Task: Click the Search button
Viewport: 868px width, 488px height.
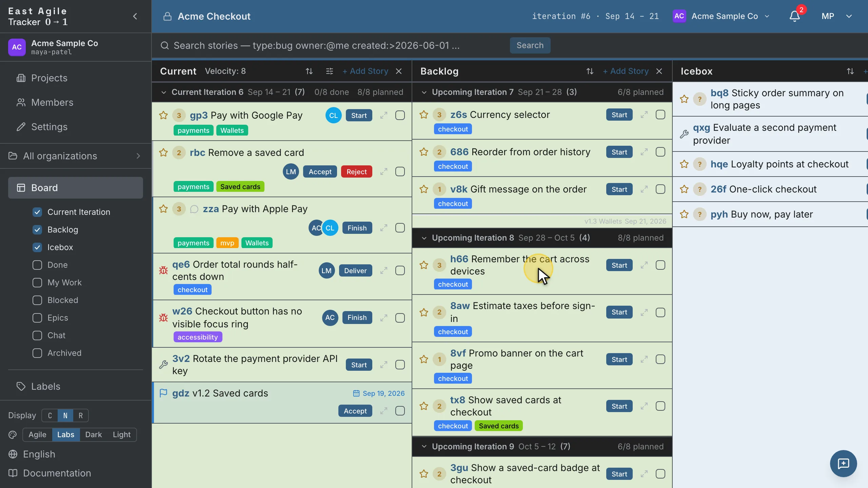Action: point(530,45)
